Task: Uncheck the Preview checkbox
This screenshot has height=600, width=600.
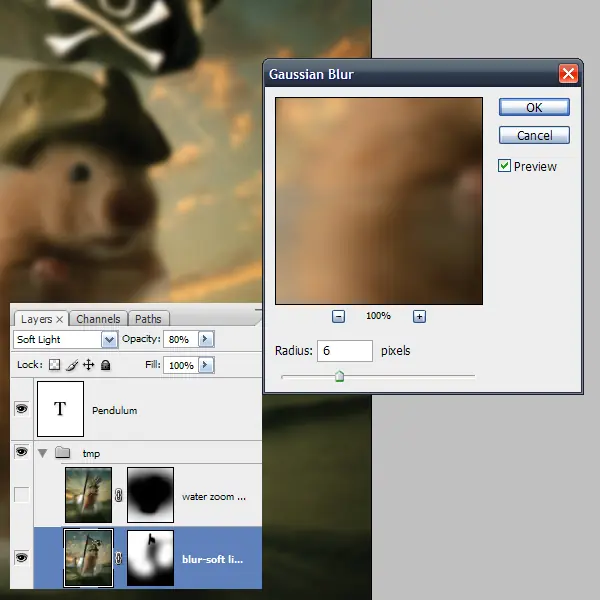Action: tap(504, 166)
